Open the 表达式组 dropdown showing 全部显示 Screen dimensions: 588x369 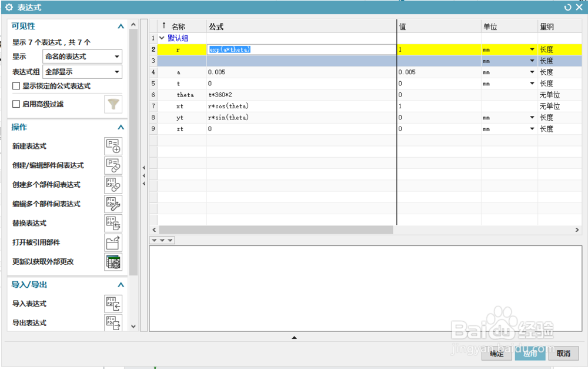(82, 72)
